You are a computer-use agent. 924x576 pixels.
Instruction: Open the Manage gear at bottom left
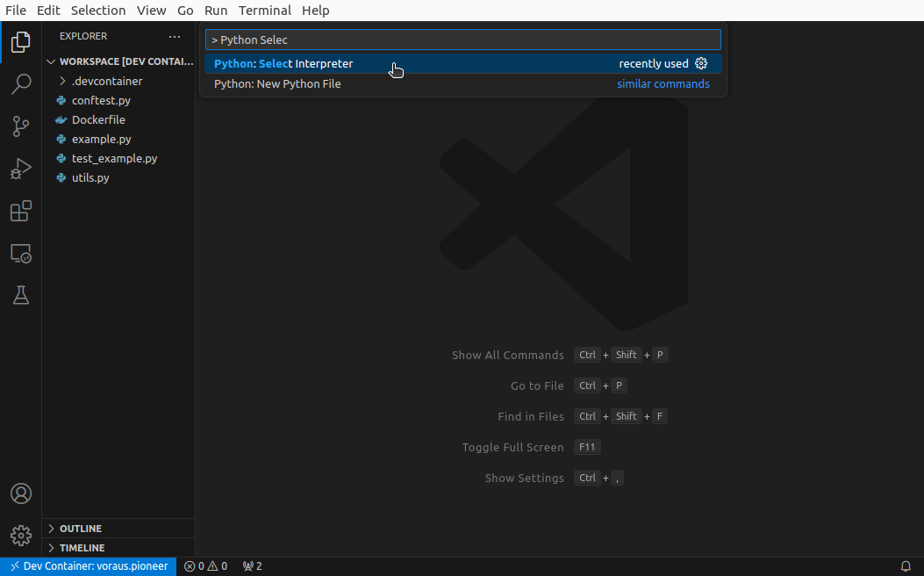point(21,535)
